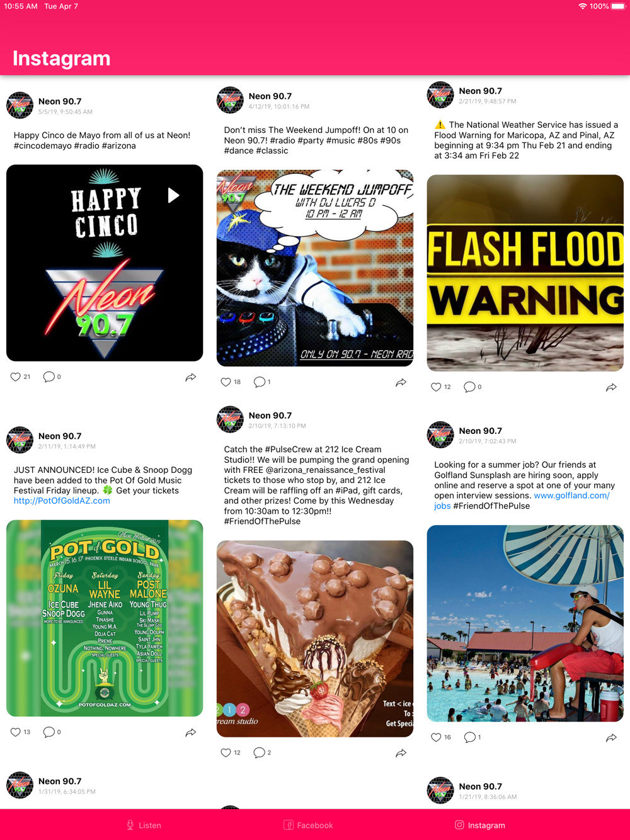Open the lifeguard pool photo
This screenshot has height=840, width=630.
[x=525, y=623]
